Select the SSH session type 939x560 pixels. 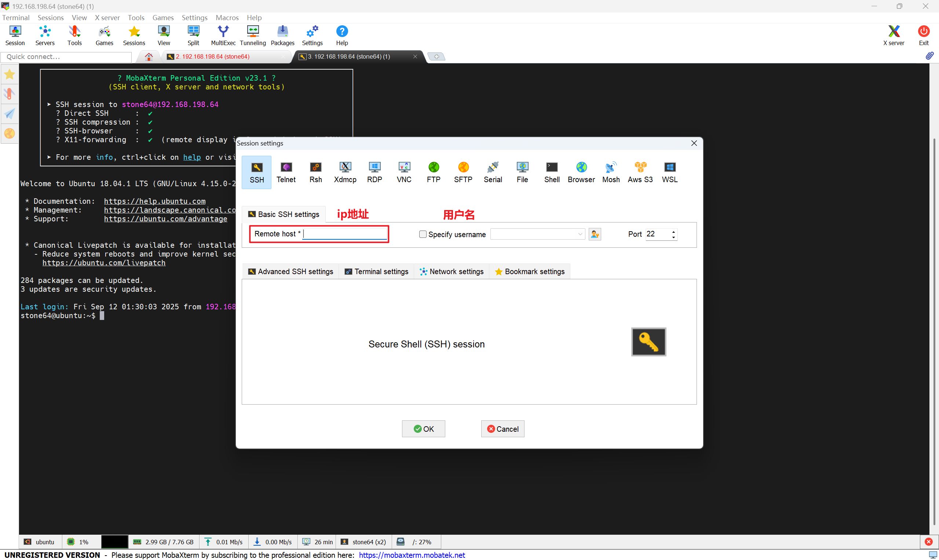point(257,173)
